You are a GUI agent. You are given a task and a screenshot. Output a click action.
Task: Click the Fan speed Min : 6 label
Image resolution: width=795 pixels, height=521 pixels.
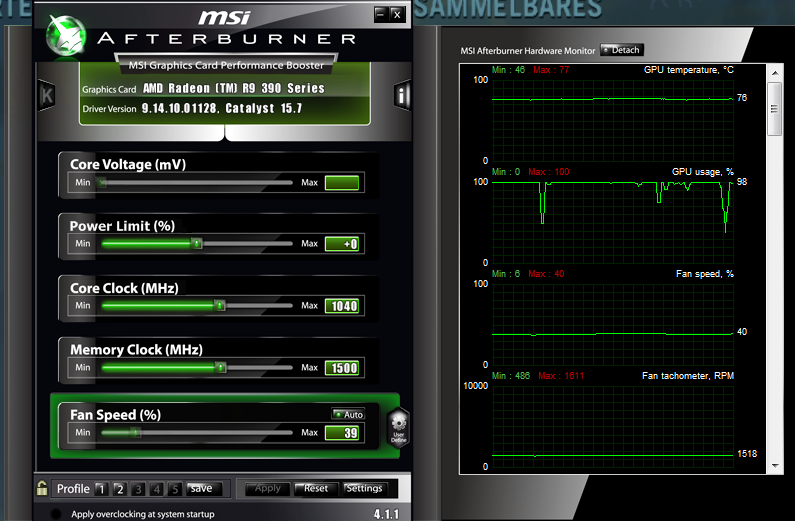(x=506, y=274)
